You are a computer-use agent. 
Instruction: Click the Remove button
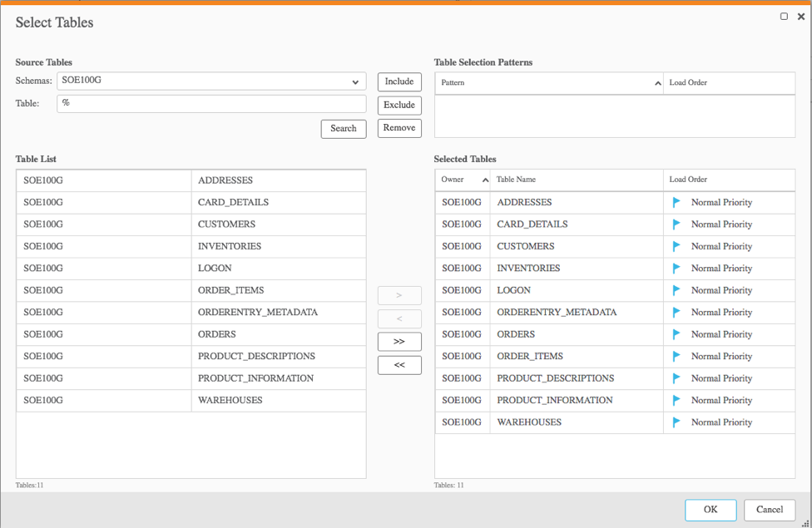(399, 128)
